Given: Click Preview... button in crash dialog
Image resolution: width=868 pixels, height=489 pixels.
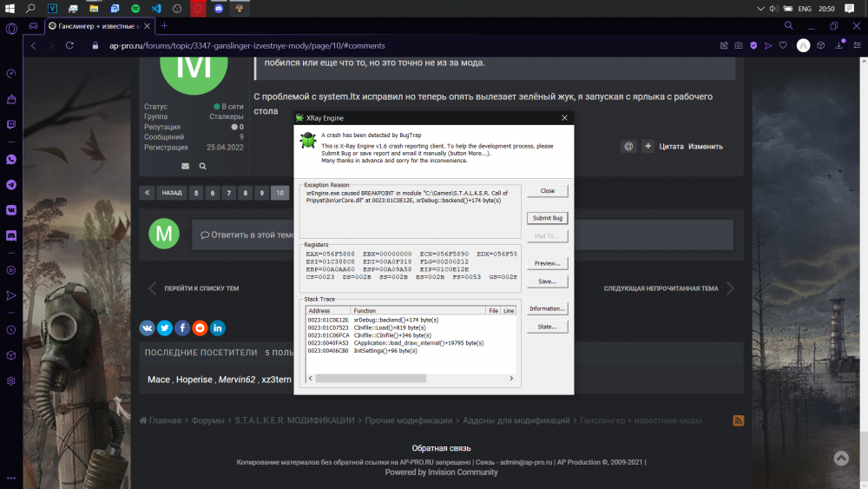Looking at the screenshot, I should (x=548, y=263).
